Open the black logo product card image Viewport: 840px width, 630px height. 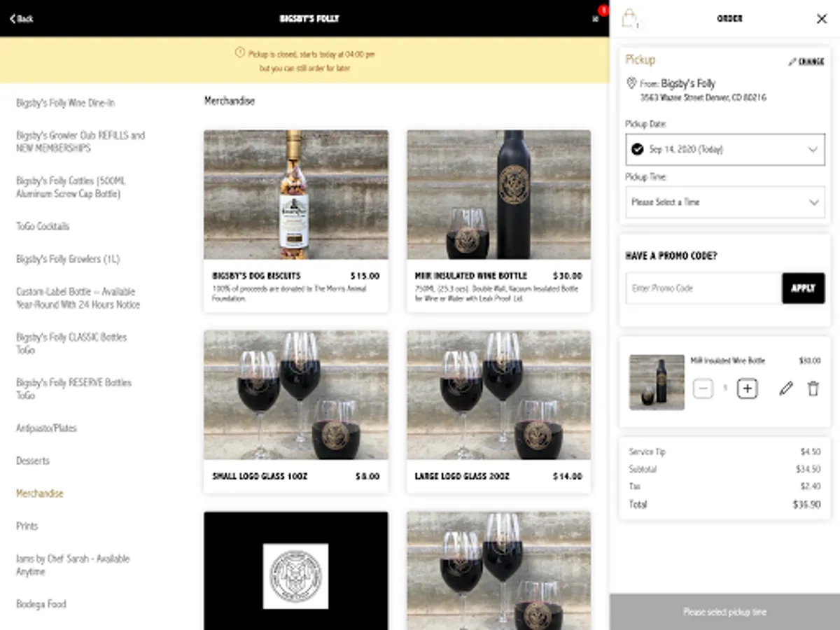point(296,570)
